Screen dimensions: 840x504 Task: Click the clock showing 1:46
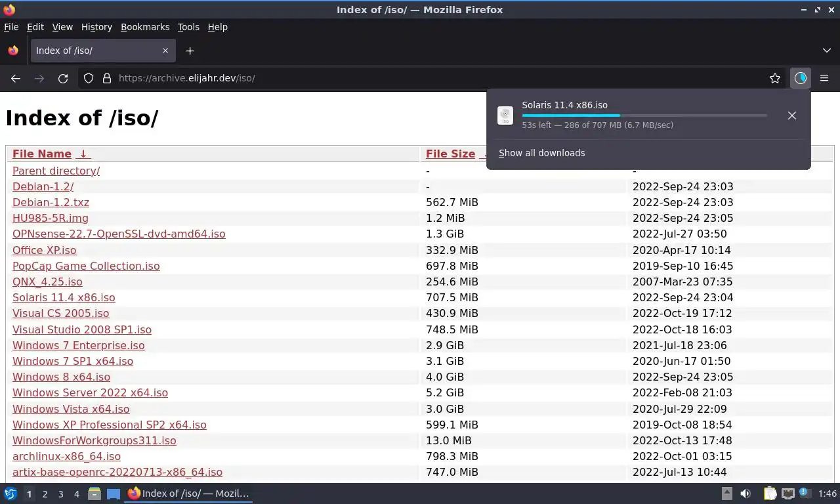pyautogui.click(x=828, y=493)
